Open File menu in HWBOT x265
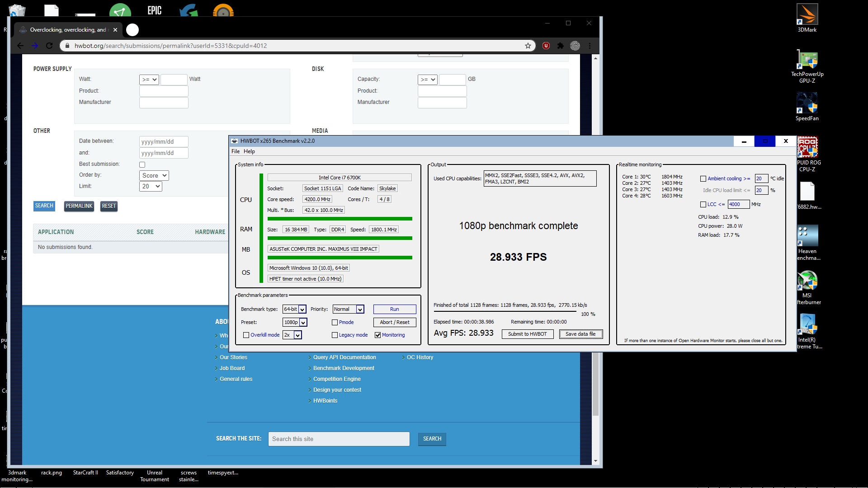This screenshot has width=868, height=488. pyautogui.click(x=236, y=151)
